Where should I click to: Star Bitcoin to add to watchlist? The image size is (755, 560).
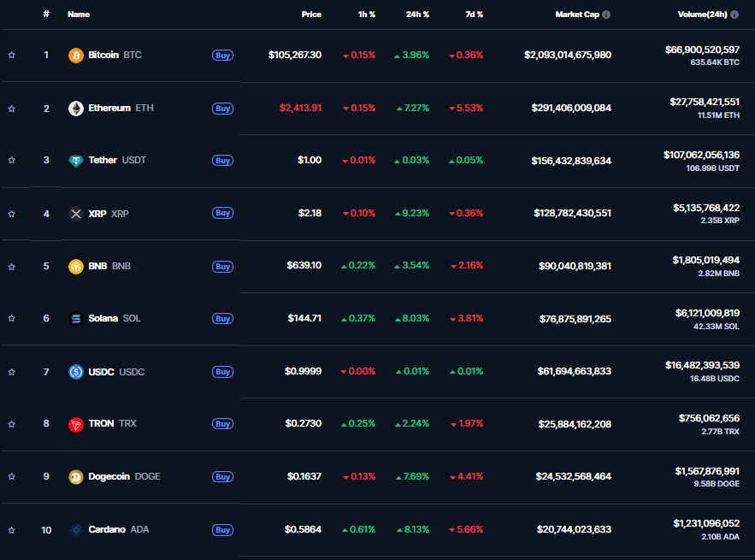coord(12,55)
